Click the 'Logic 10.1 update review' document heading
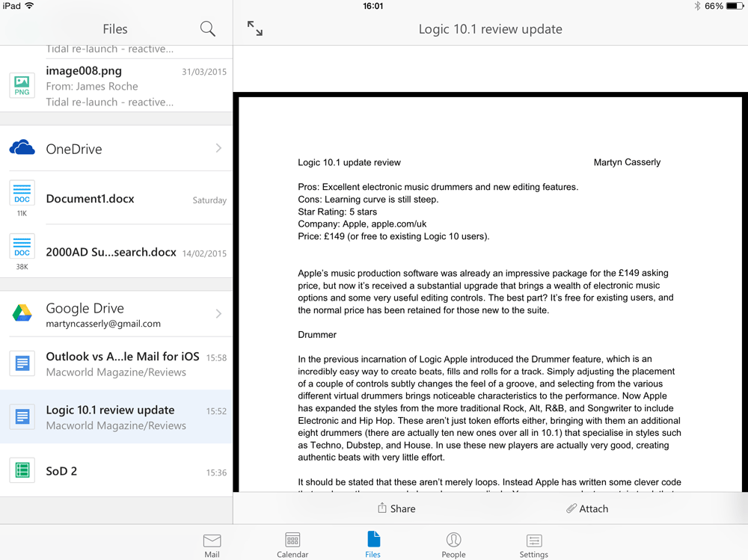This screenshot has width=748, height=560. coord(349,163)
